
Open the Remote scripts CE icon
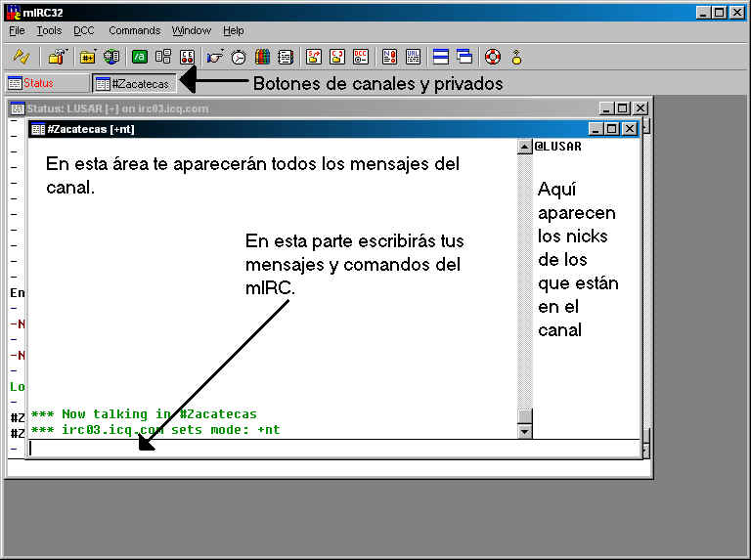click(187, 57)
